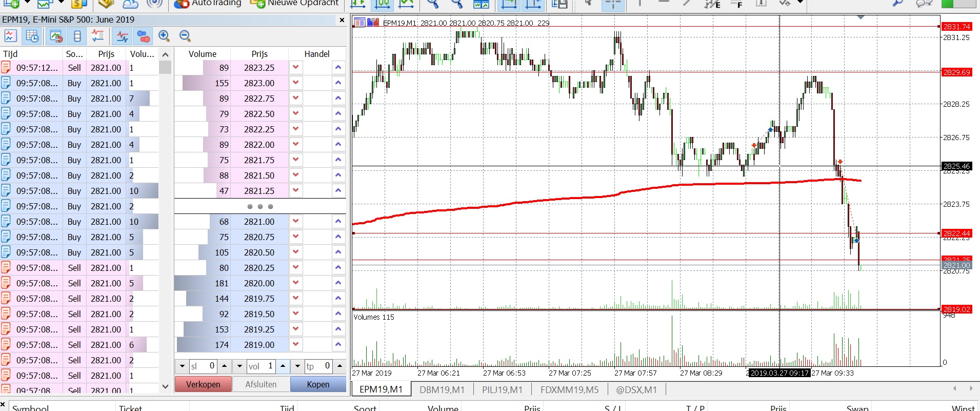The height and width of the screenshot is (411, 980).
Task: Close the bottom terminal panel
Action: 3,405
